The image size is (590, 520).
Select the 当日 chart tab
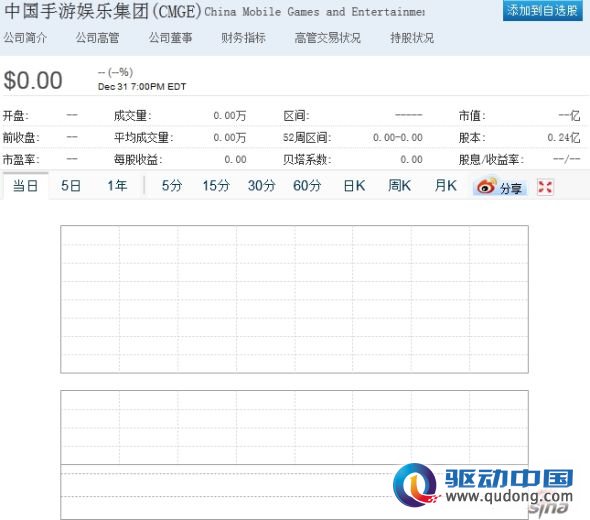pos(26,185)
